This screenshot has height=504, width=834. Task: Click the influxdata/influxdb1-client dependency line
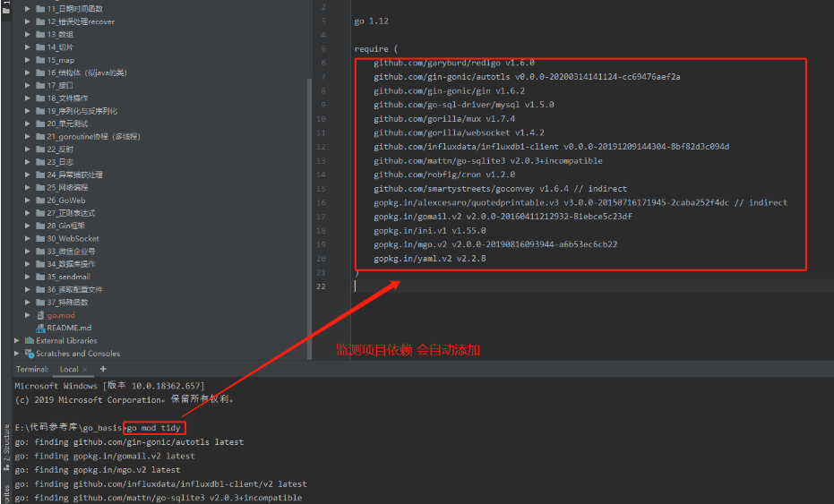[551, 147]
